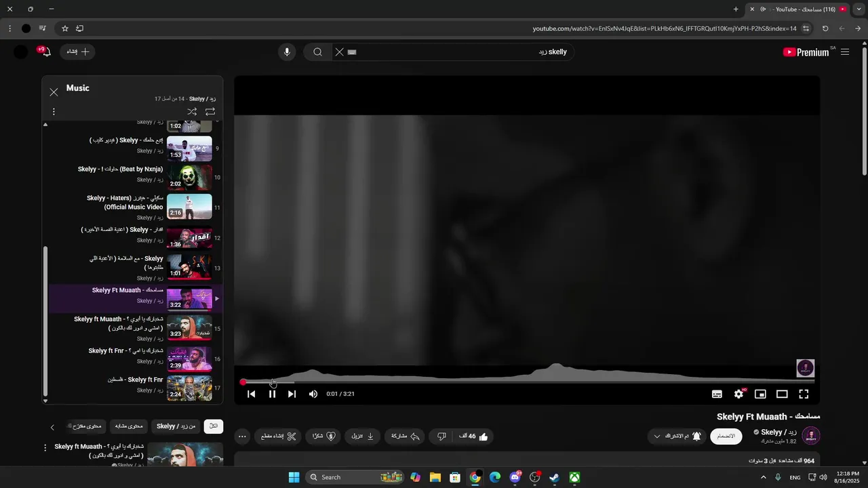Show more filter chips with the arrow
Viewport: 868px width, 488px height.
pos(52,427)
